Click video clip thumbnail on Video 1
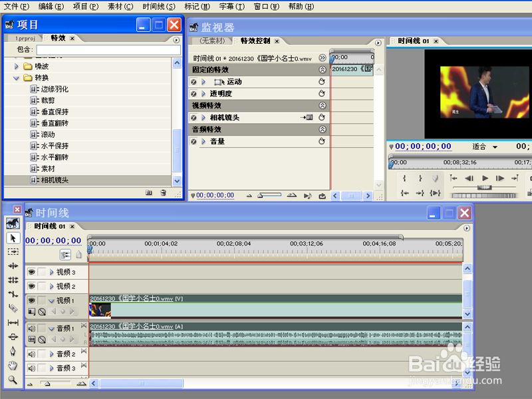This screenshot has height=399, width=532. tap(100, 310)
